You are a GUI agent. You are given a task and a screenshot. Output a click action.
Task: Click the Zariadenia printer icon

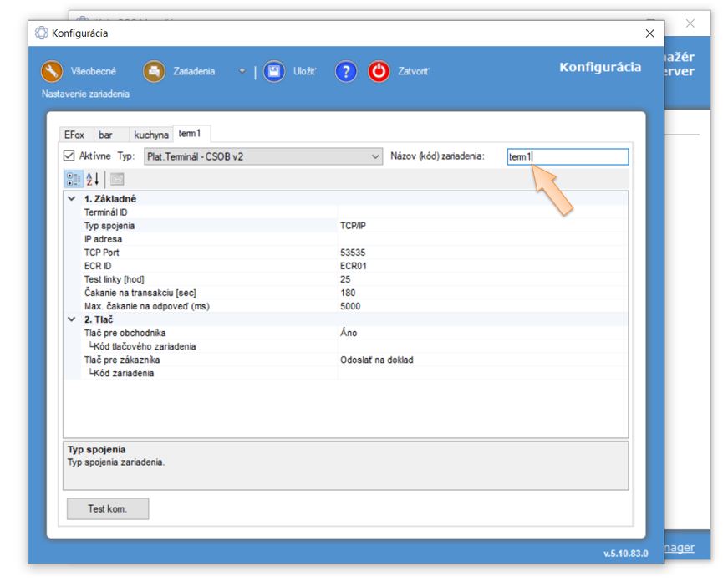pyautogui.click(x=154, y=72)
